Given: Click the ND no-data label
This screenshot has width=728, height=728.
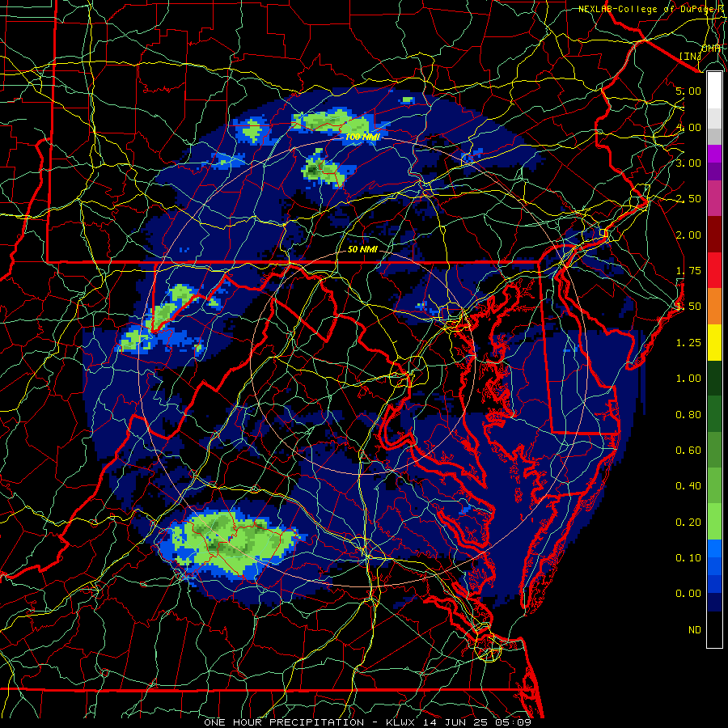Looking at the screenshot, I should (x=695, y=630).
